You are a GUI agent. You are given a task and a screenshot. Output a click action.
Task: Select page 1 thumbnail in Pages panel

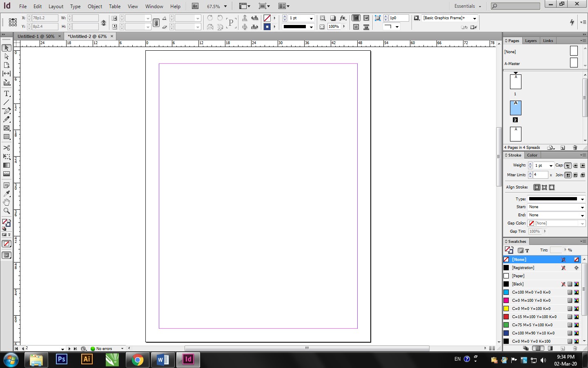[x=515, y=82]
